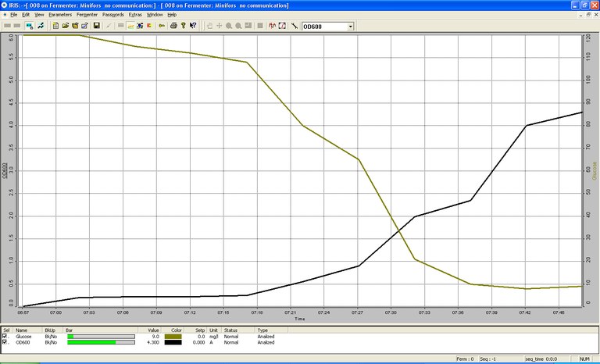Open the Extras menu
The width and height of the screenshot is (600, 364).
[x=135, y=15]
